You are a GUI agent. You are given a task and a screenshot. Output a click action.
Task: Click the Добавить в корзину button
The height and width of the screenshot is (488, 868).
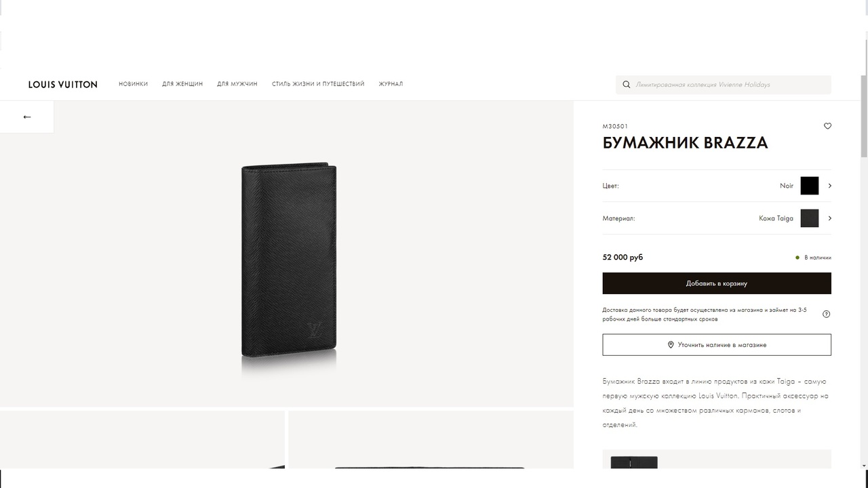[x=717, y=283]
